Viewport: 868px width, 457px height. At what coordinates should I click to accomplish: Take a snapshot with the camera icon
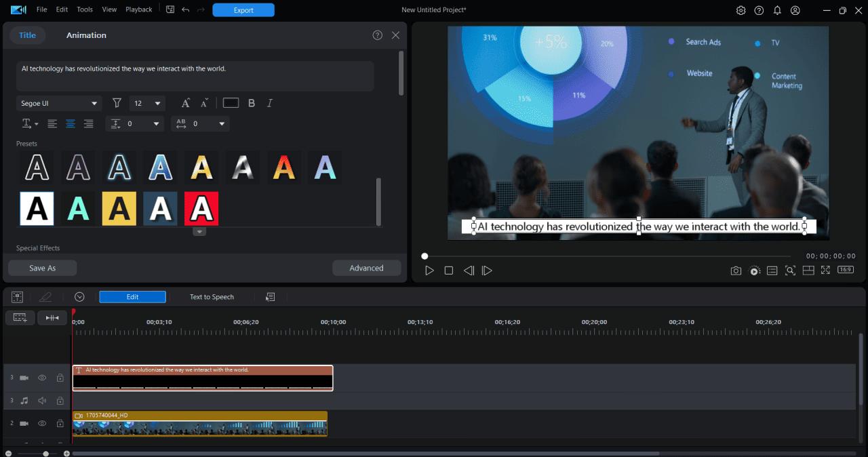pos(736,270)
